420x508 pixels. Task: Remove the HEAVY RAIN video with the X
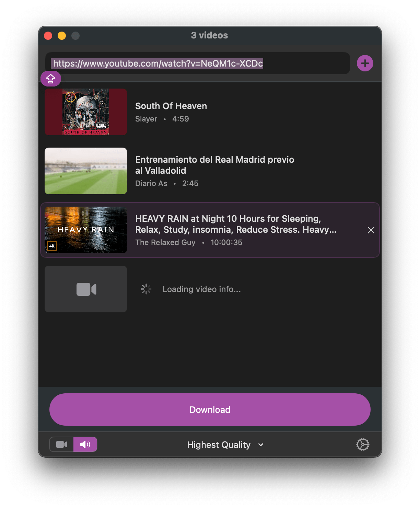[x=371, y=230]
